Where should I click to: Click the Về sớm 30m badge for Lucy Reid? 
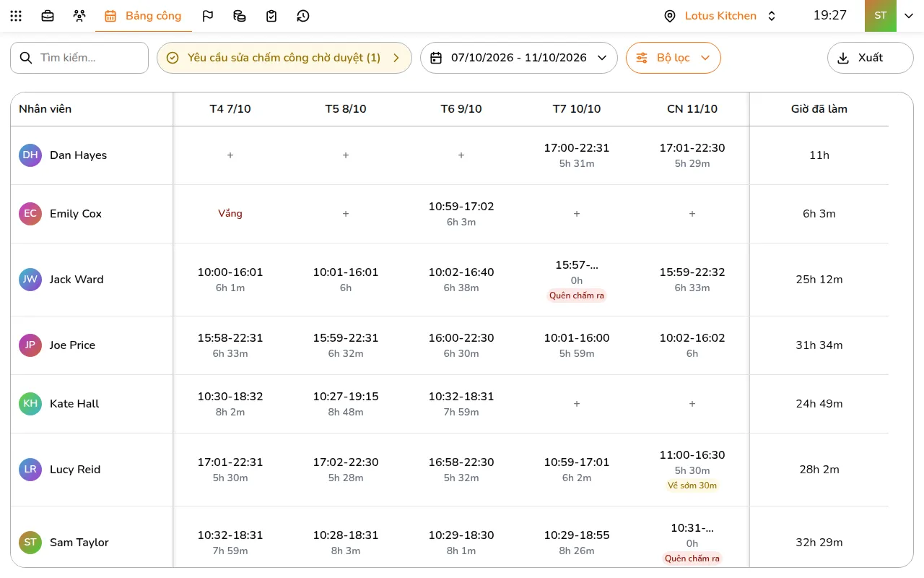(x=692, y=486)
